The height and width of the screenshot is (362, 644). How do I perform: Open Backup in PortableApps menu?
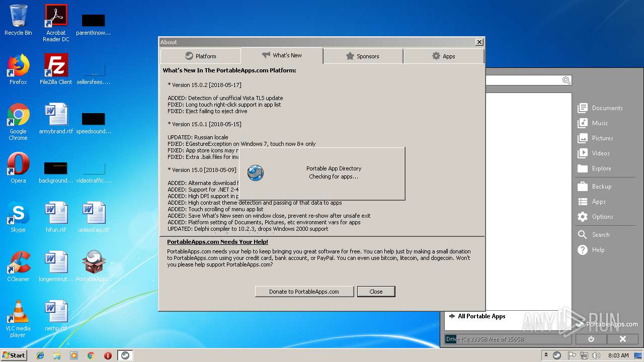[594, 187]
